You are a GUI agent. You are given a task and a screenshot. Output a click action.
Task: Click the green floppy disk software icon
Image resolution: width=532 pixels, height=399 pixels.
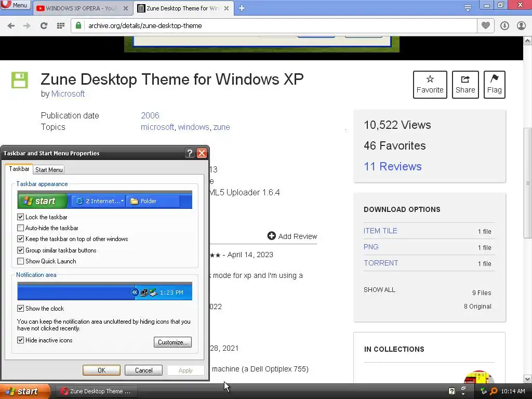[20, 80]
